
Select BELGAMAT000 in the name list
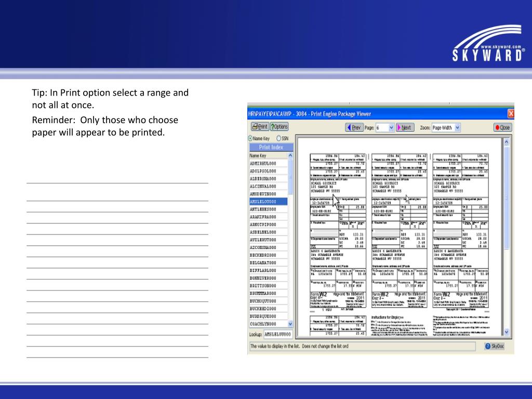[x=269, y=262]
